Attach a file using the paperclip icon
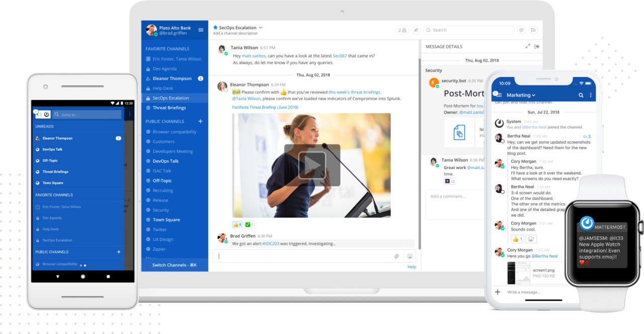 396,256
